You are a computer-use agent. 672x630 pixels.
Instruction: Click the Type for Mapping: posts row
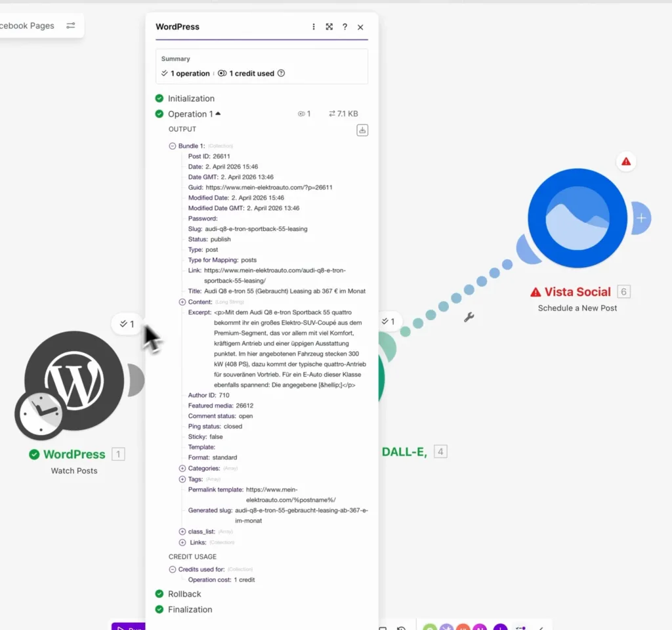(222, 260)
